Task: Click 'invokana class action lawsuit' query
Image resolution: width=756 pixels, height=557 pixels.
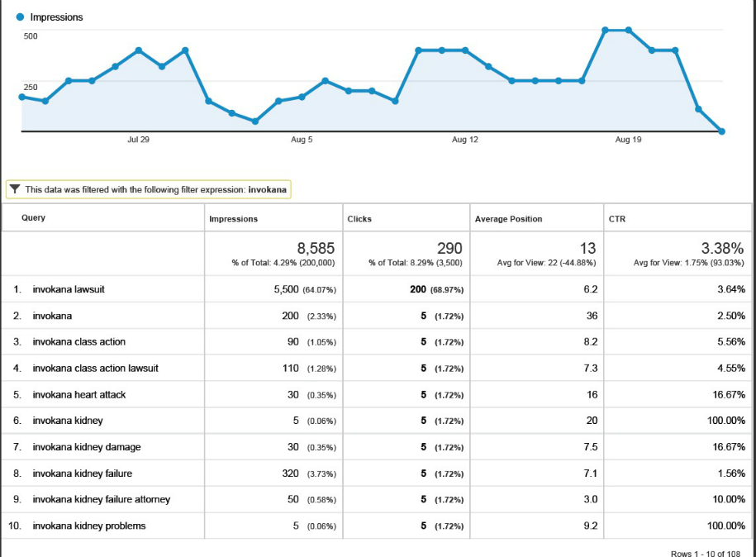Action: pos(96,369)
